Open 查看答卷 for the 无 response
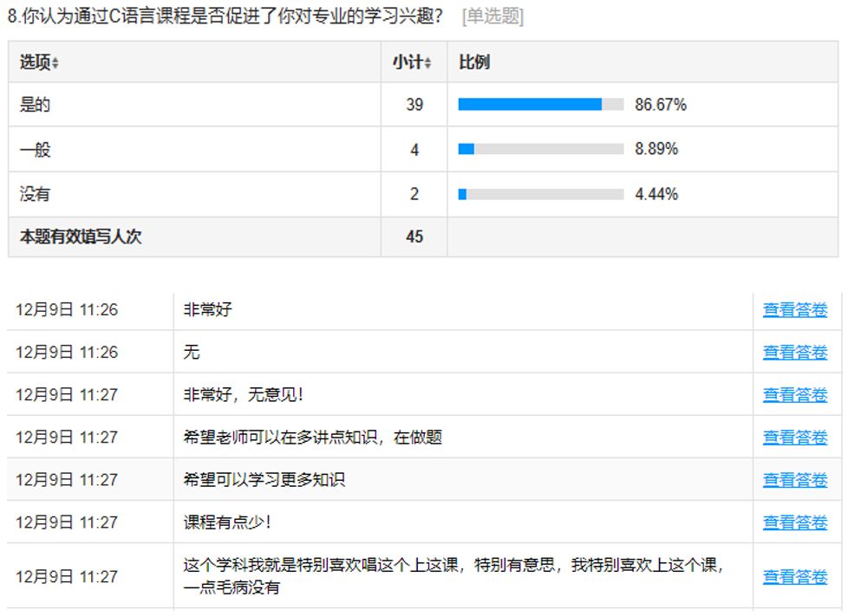The image size is (848, 616). pyautogui.click(x=794, y=352)
